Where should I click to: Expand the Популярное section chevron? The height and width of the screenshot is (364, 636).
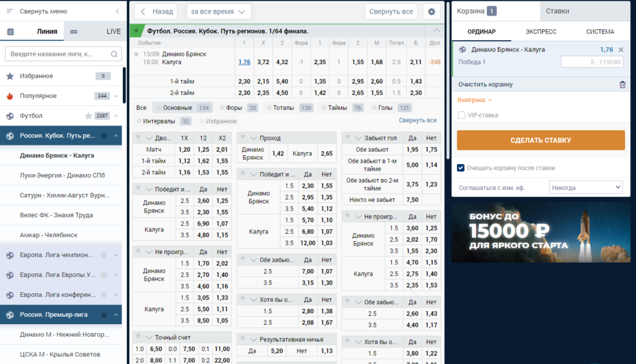coord(116,96)
